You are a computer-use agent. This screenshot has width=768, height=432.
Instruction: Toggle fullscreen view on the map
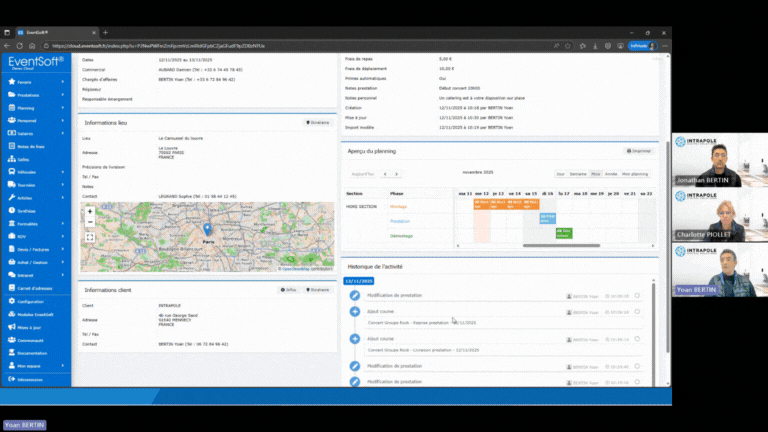point(90,237)
